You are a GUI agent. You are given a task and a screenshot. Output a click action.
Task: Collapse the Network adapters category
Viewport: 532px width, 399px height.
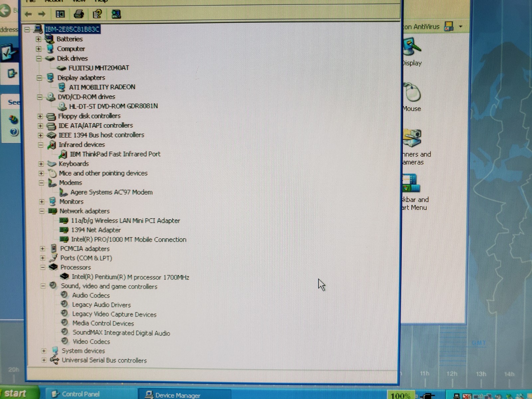point(42,211)
